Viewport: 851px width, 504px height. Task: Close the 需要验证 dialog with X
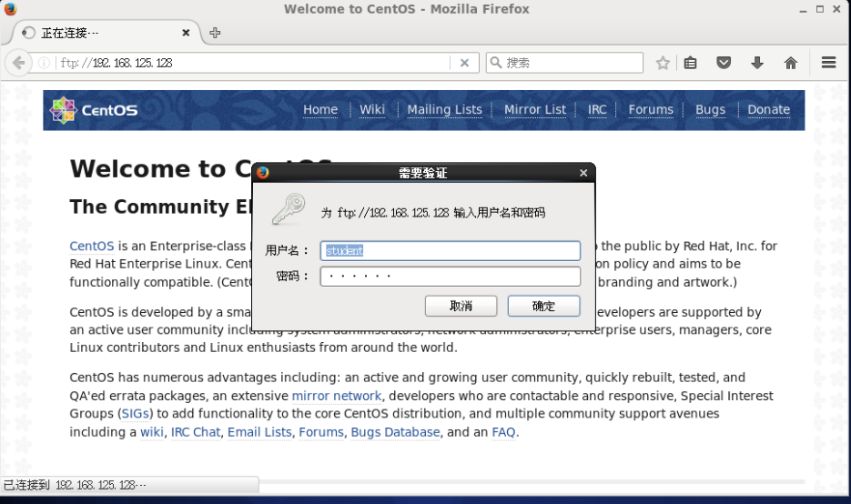[583, 173]
